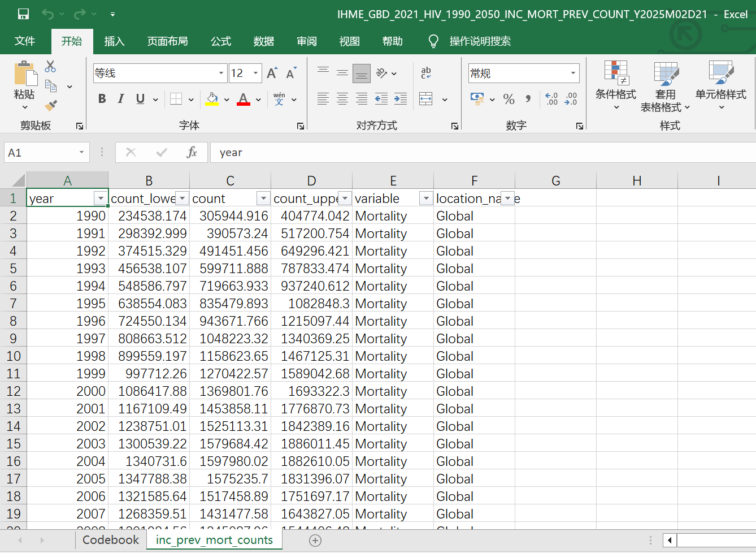Screen dimensions: 756x553
Task: Open the variable column filter dropdown
Action: pos(426,198)
